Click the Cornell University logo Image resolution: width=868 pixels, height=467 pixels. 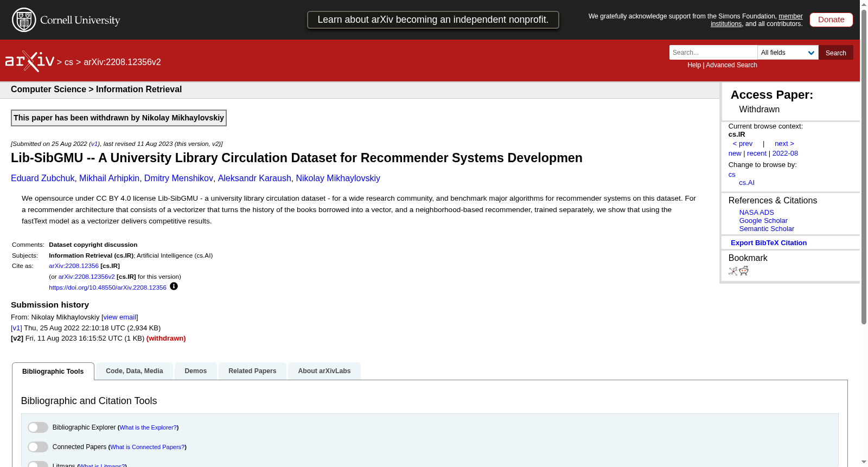(66, 20)
